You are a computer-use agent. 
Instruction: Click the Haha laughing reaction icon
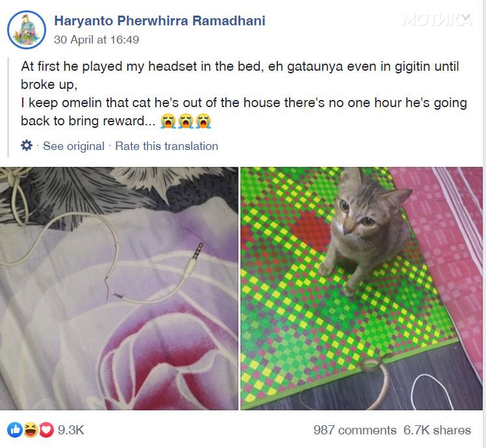[31, 430]
